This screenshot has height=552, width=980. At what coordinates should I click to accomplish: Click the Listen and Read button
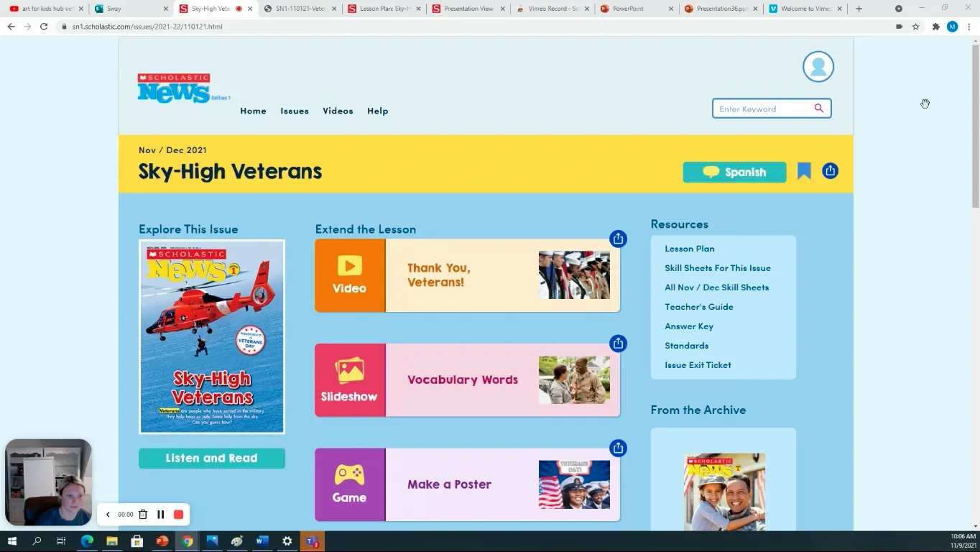[212, 459]
